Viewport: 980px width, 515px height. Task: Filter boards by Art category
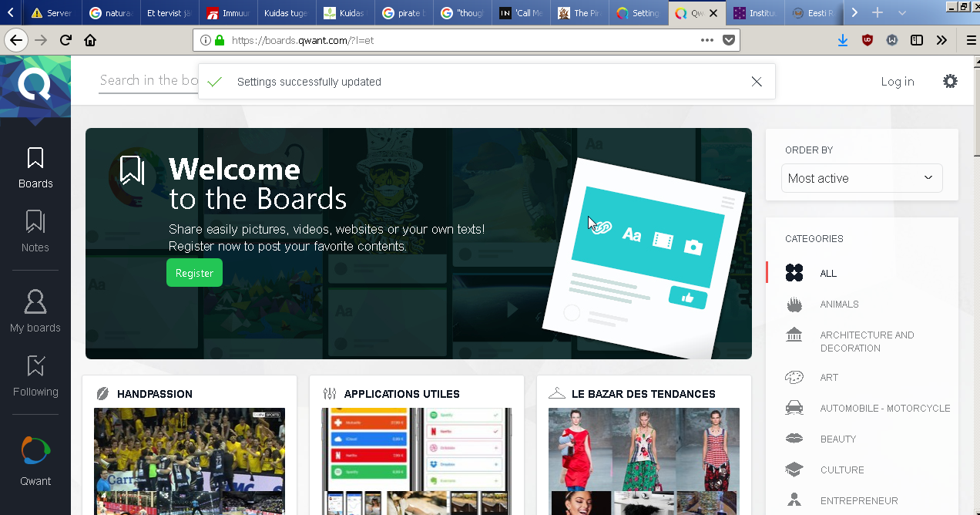click(829, 378)
